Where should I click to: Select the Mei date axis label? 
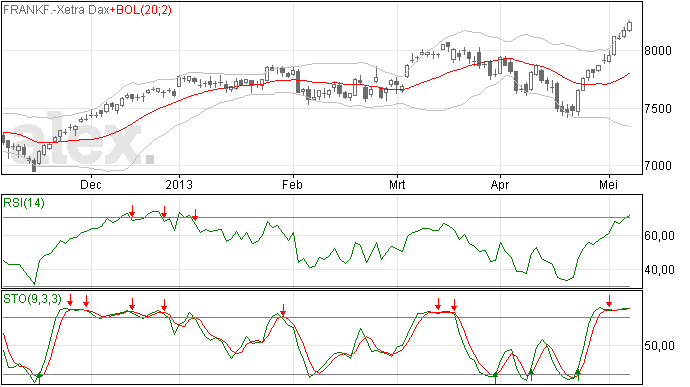609,184
